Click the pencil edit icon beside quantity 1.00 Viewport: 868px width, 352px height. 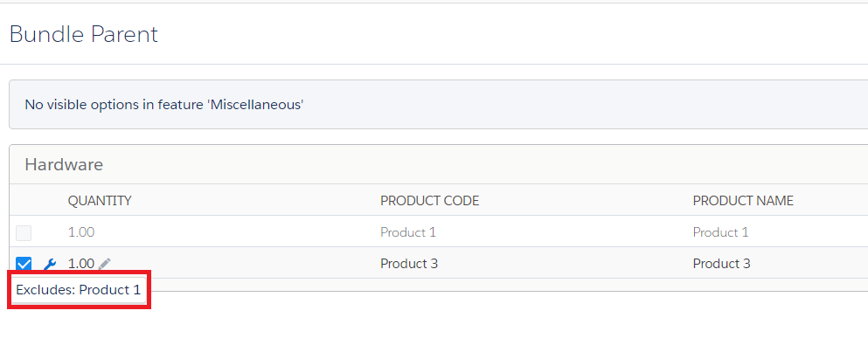coord(105,264)
